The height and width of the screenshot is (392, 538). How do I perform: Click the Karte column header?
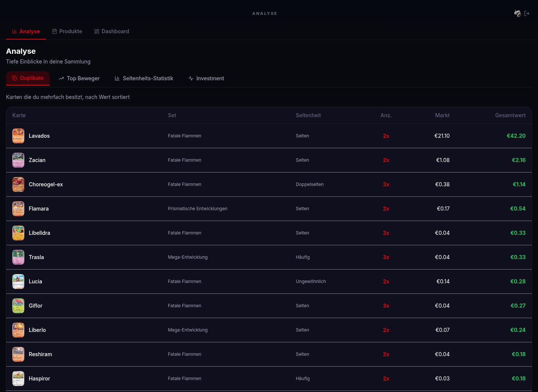[19, 115]
